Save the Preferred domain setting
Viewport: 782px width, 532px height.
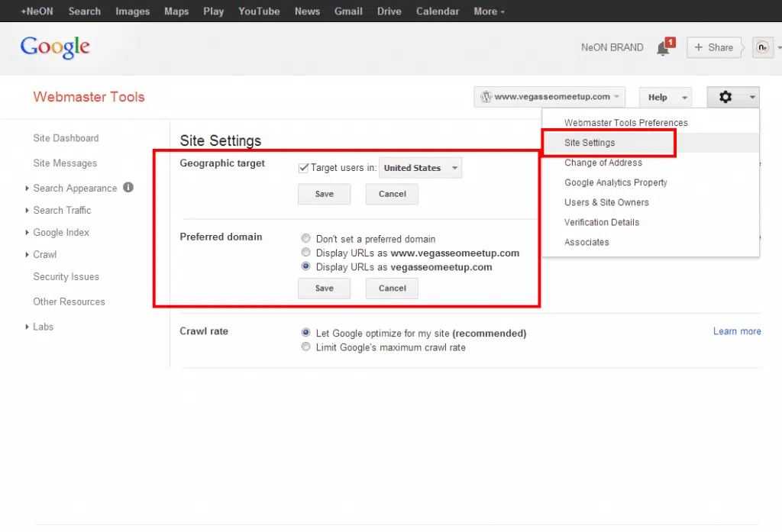(324, 289)
